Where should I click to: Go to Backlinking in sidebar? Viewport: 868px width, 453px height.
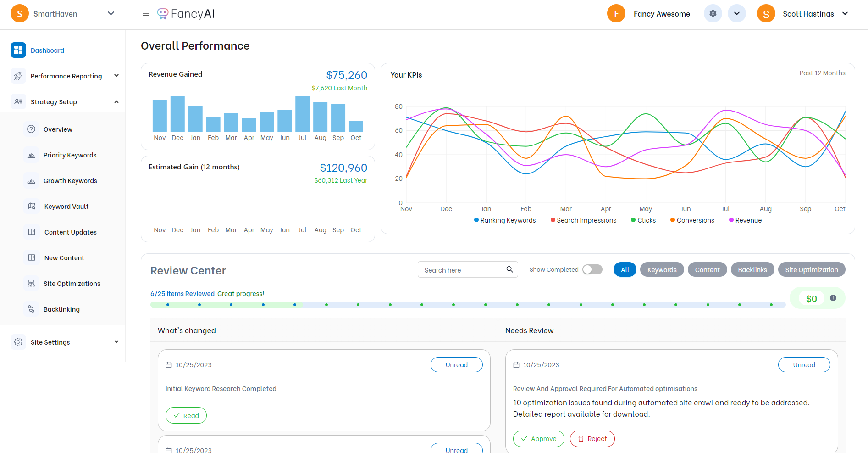tap(61, 309)
